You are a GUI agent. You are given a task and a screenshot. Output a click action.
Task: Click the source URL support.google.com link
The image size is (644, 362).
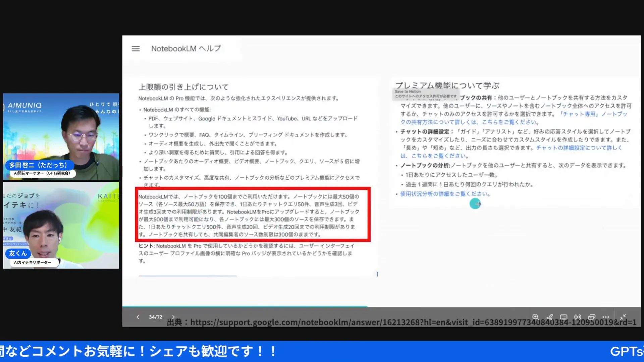click(x=413, y=322)
